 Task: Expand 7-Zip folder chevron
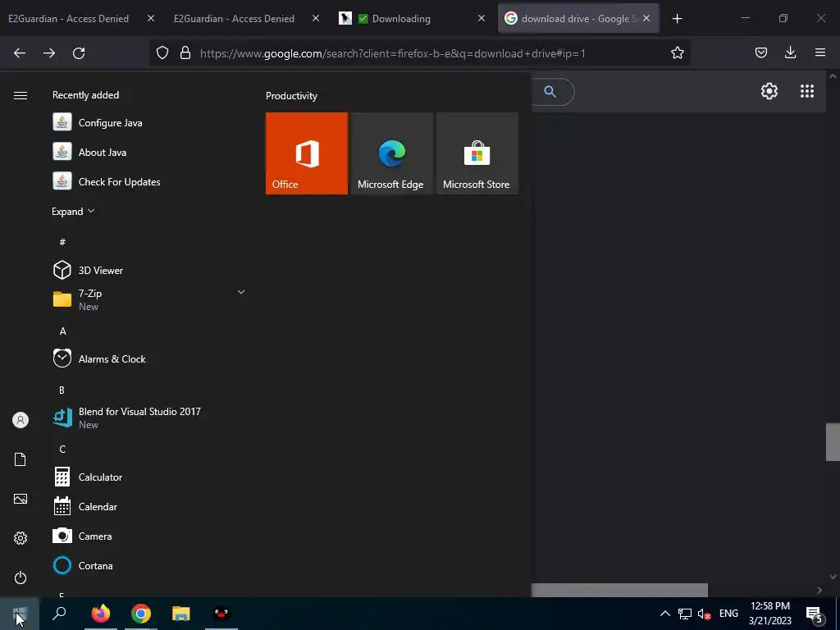click(x=241, y=292)
